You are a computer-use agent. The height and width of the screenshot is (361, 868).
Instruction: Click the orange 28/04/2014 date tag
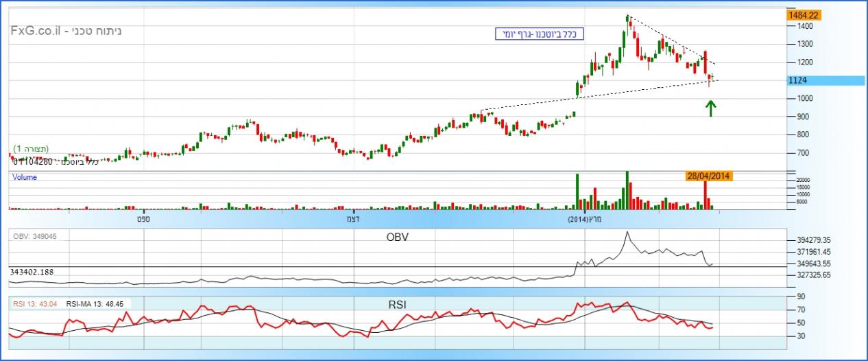pos(709,176)
